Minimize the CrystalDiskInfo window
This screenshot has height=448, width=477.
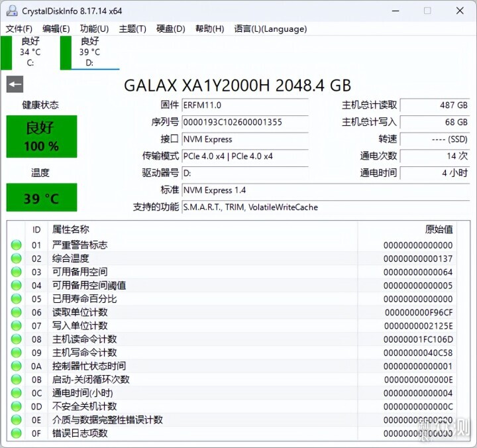click(396, 11)
